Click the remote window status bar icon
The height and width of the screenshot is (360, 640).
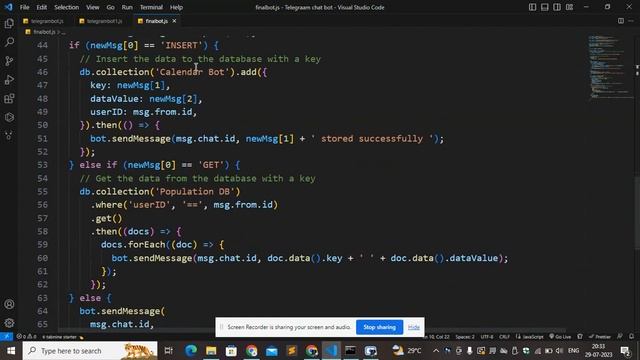tap(7, 337)
